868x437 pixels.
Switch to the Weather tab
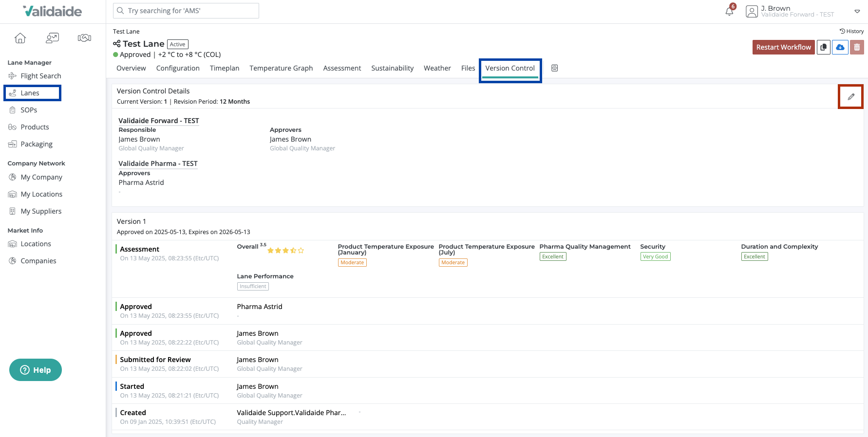[x=437, y=68]
